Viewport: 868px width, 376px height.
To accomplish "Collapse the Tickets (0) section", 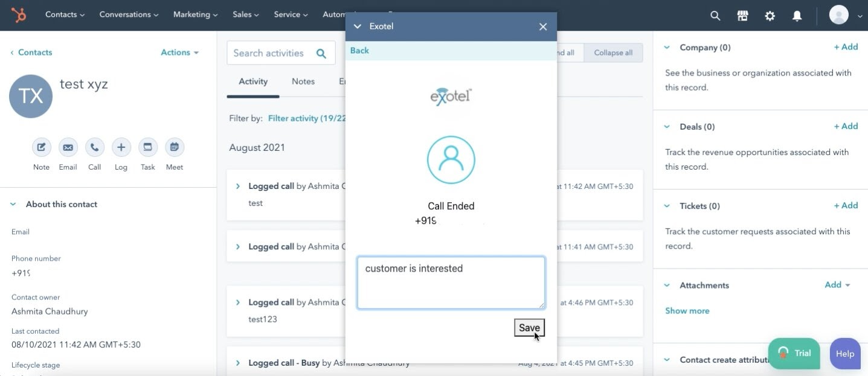I will [x=667, y=206].
